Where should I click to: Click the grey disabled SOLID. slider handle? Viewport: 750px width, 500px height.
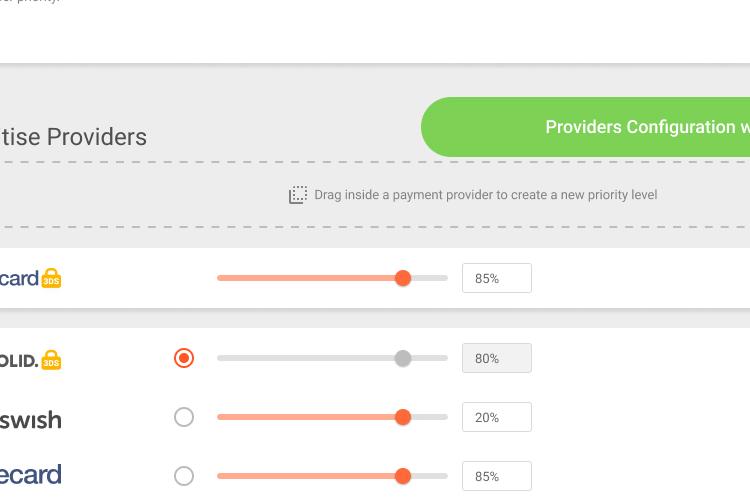coord(403,358)
